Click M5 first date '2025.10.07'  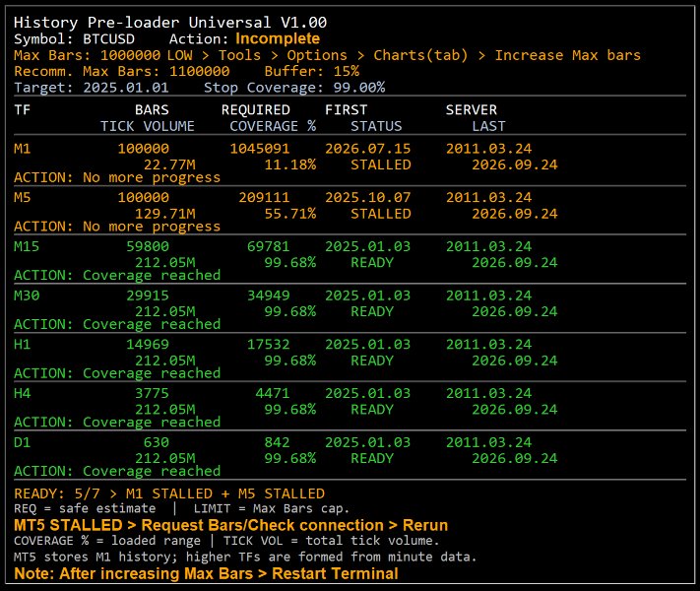pos(368,197)
